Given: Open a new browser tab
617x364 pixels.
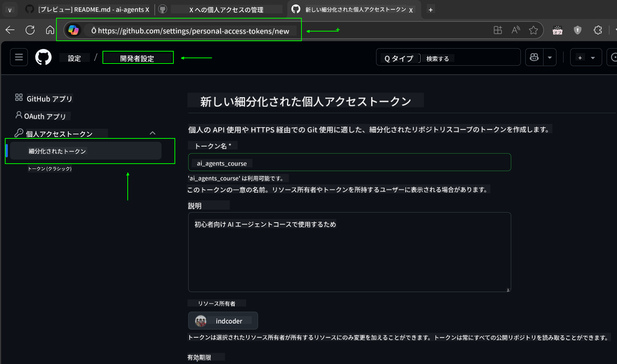Looking at the screenshot, I should pyautogui.click(x=431, y=10).
